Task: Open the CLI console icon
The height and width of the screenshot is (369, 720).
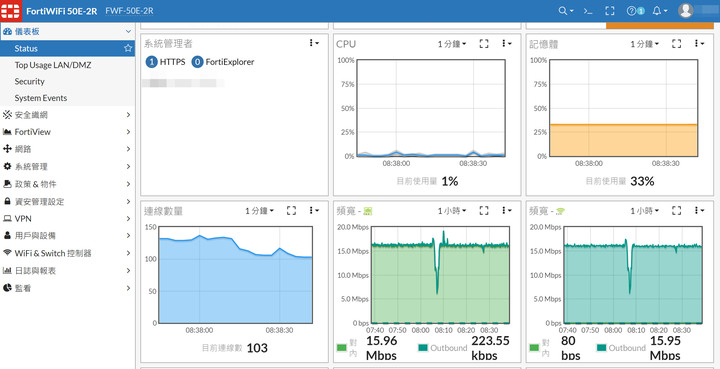Action: (x=588, y=11)
